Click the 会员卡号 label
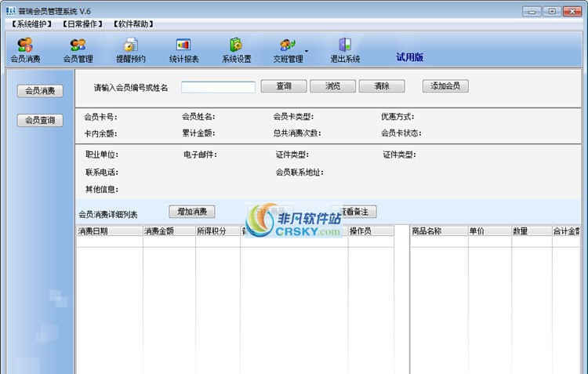The width and height of the screenshot is (588, 374). (100, 117)
